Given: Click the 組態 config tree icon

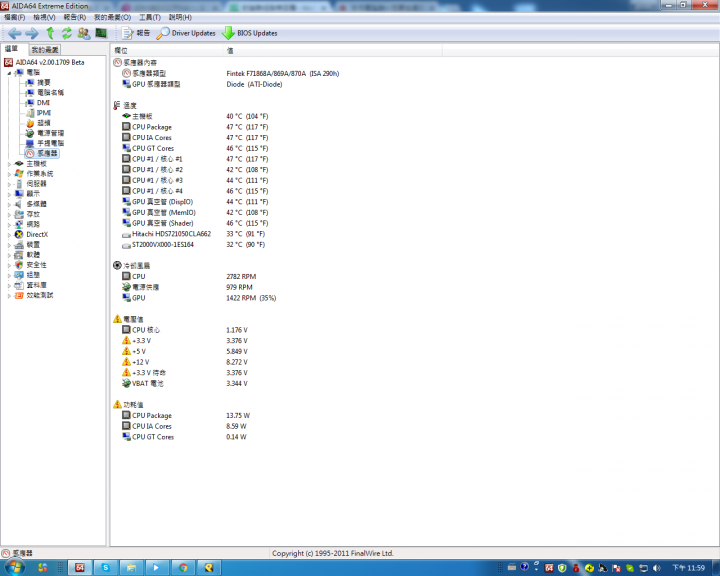Looking at the screenshot, I should pyautogui.click(x=19, y=275).
